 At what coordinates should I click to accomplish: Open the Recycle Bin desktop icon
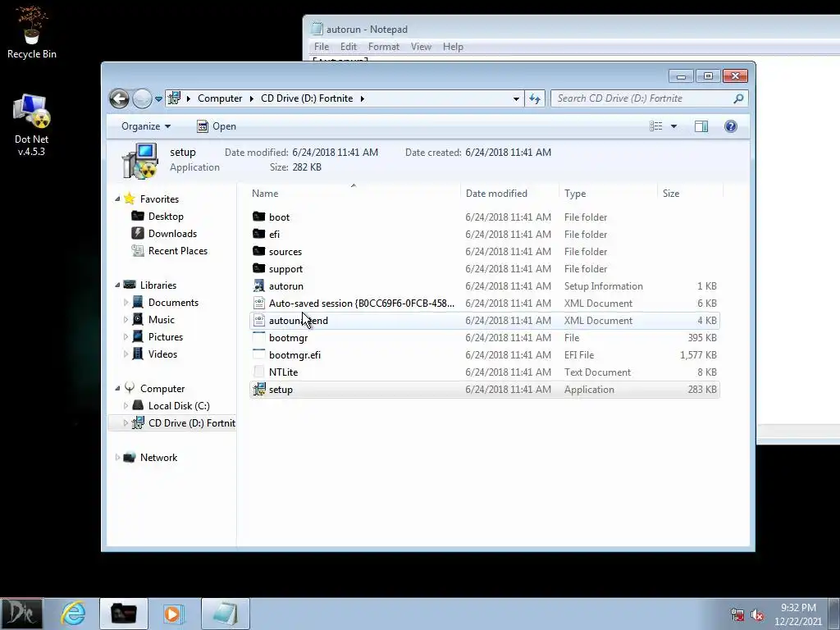[x=32, y=32]
